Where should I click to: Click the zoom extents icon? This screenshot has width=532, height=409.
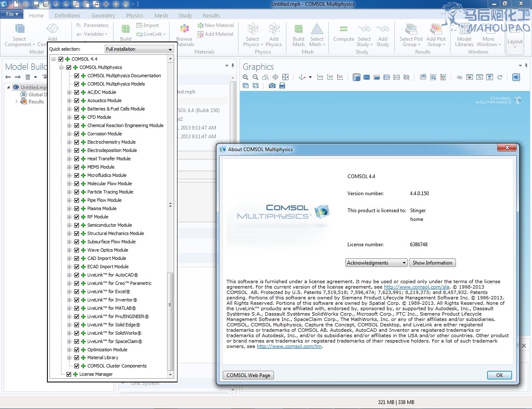[x=285, y=77]
